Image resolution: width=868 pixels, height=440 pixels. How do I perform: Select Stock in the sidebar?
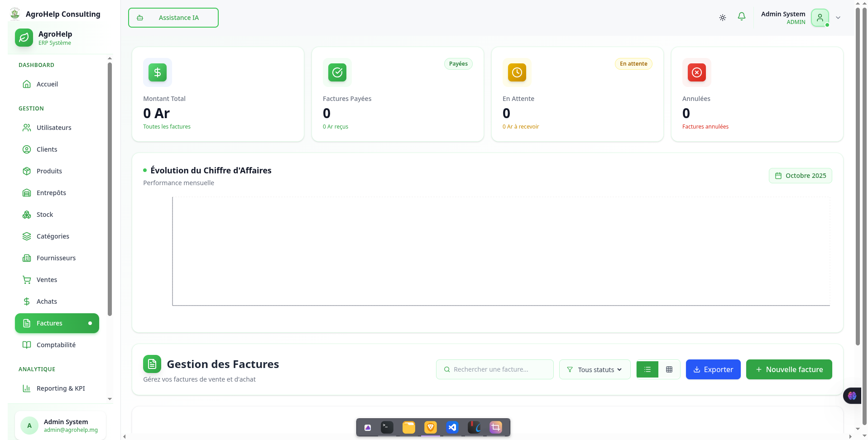pyautogui.click(x=44, y=214)
